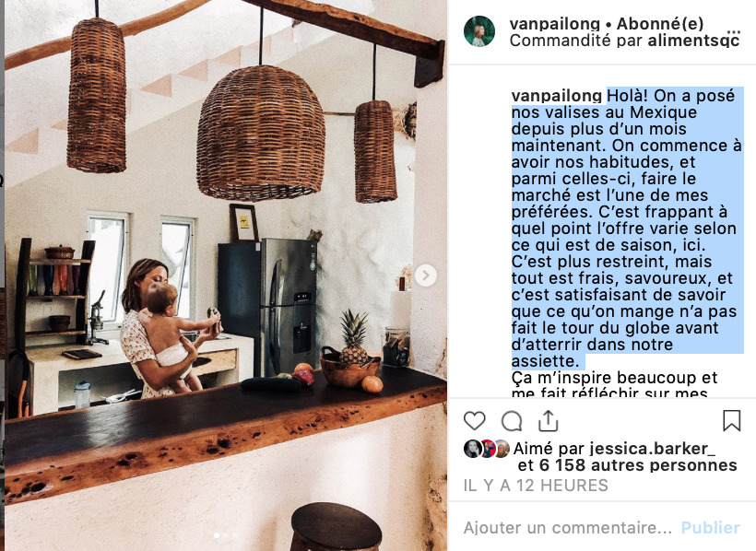
Task: Select the second carousel dot indicator
Action: [226, 535]
